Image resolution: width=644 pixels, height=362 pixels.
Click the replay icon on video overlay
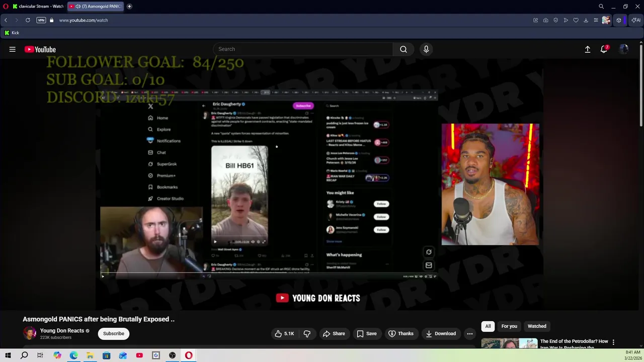429,252
